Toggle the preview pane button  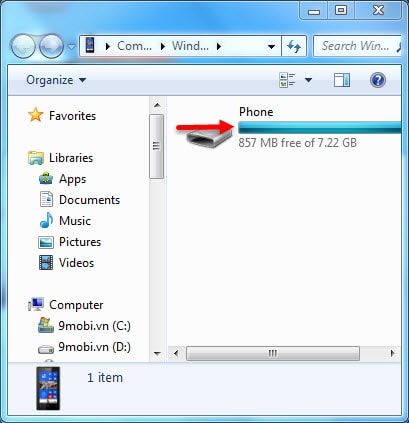pos(342,80)
